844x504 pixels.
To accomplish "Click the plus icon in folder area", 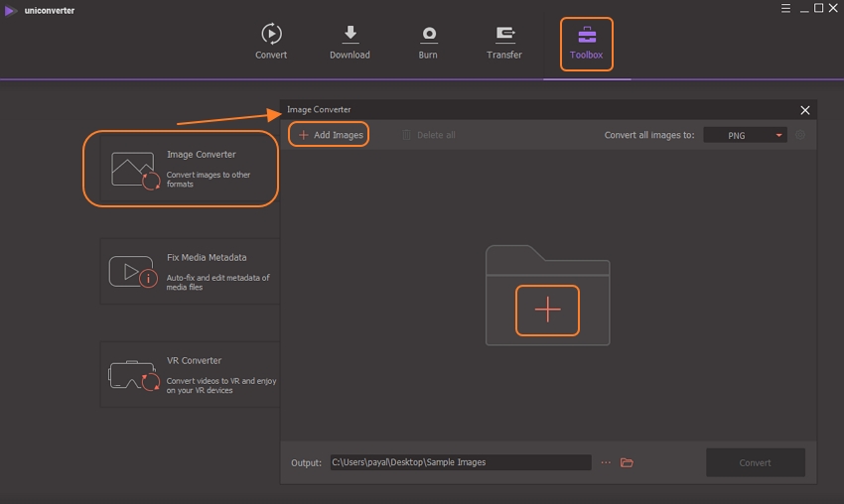I will click(x=547, y=310).
